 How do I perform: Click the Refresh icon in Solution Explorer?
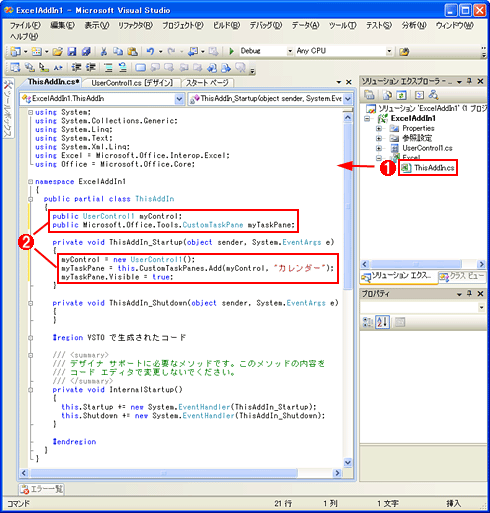(x=401, y=95)
